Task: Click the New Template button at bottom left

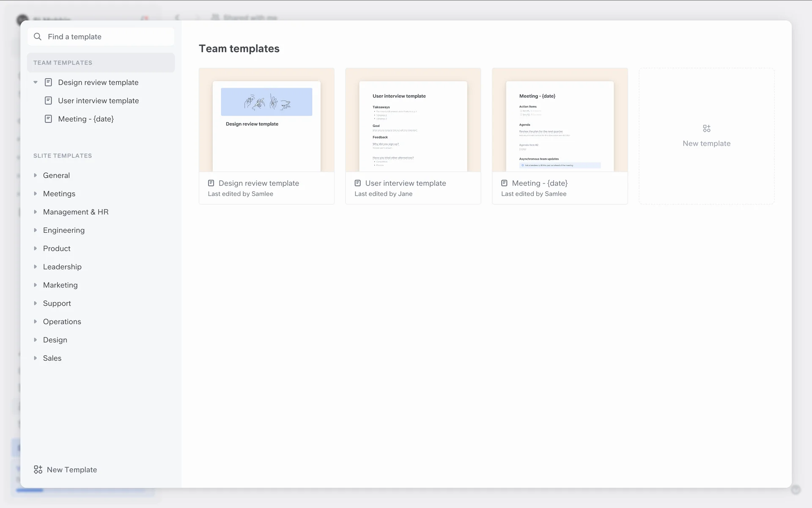Action: click(x=72, y=469)
